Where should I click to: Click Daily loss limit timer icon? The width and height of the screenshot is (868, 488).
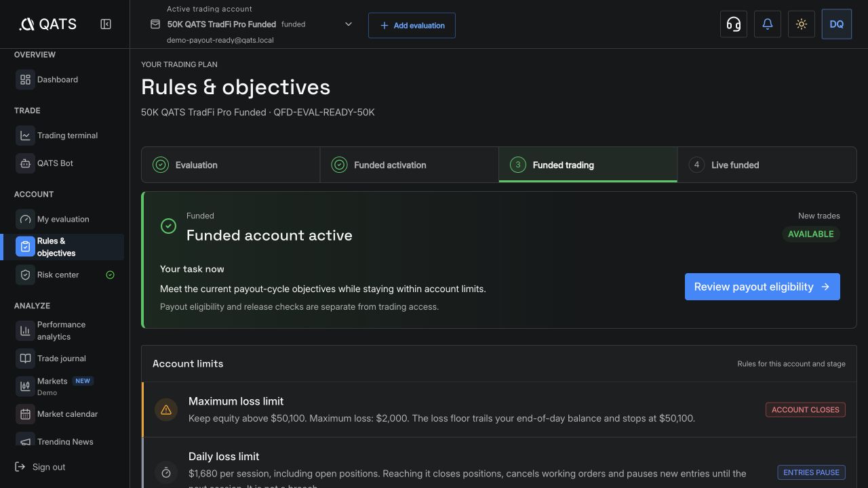coord(166,472)
